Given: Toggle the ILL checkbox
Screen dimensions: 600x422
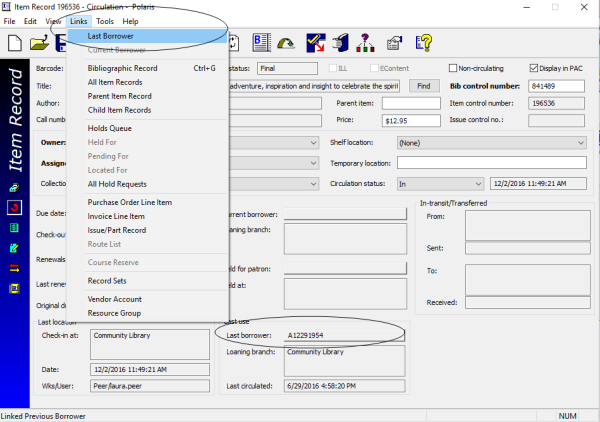Looking at the screenshot, I should 333,68.
